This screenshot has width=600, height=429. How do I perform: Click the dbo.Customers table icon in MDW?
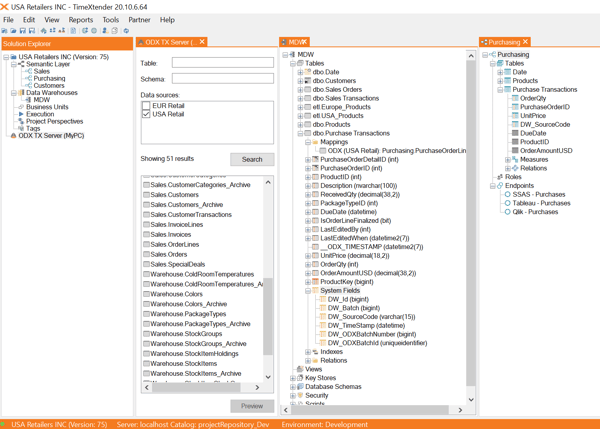(308, 80)
